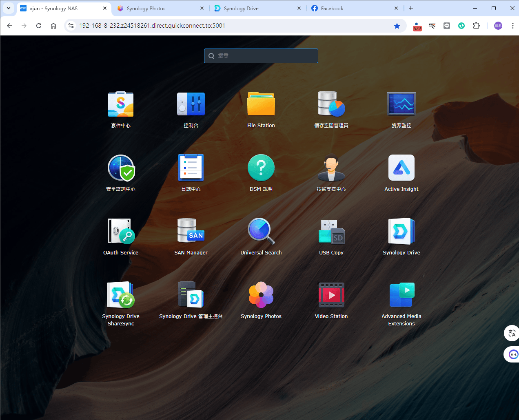
Task: Open the Chrome profile avatar
Action: 498,26
